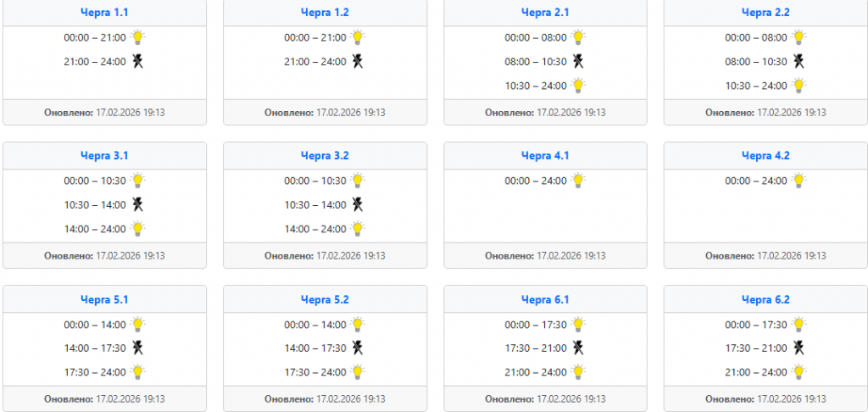
Task: Click the 10:30 – 24:00 lightbulb in Черга 2.2
Action: [x=798, y=86]
